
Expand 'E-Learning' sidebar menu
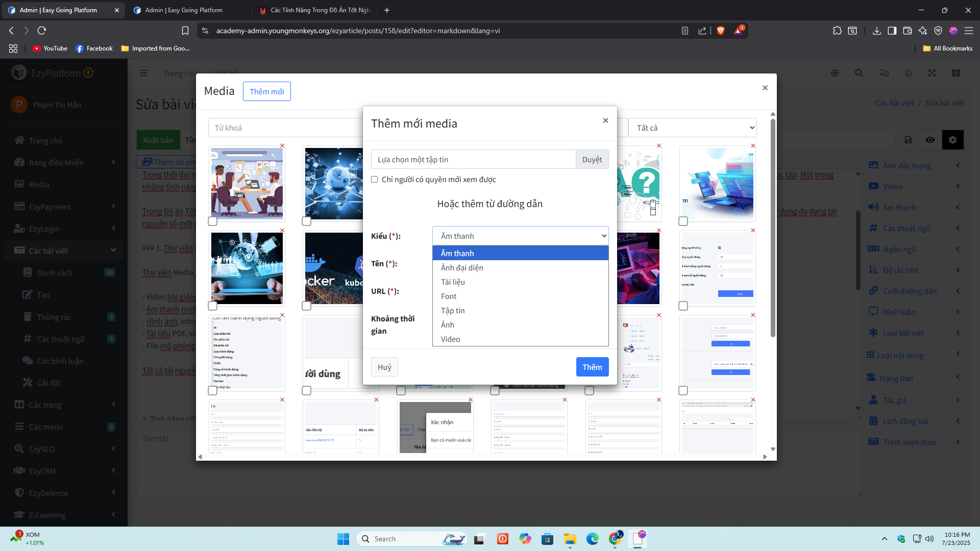64,515
